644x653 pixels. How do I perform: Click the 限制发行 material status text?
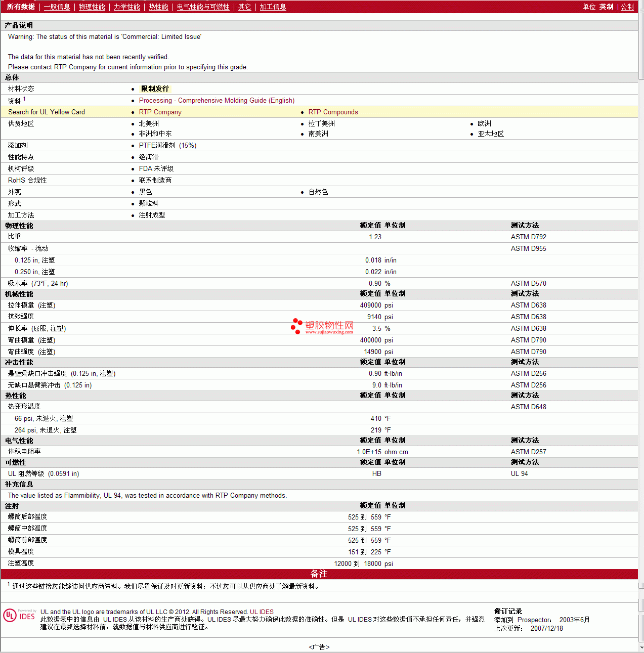pos(155,89)
